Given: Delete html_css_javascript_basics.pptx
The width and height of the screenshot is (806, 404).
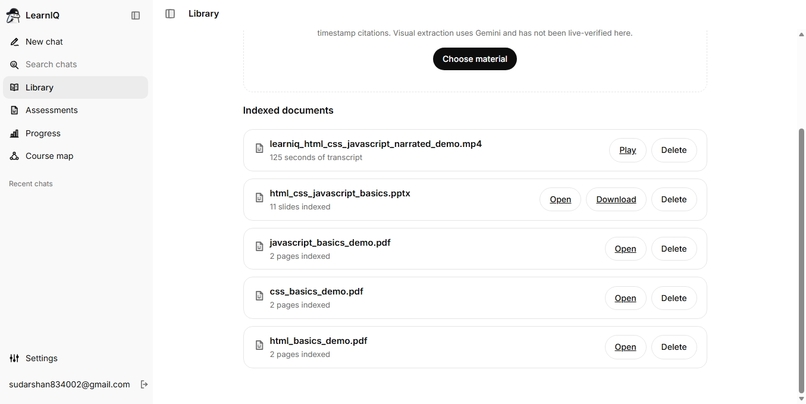Looking at the screenshot, I should point(674,199).
